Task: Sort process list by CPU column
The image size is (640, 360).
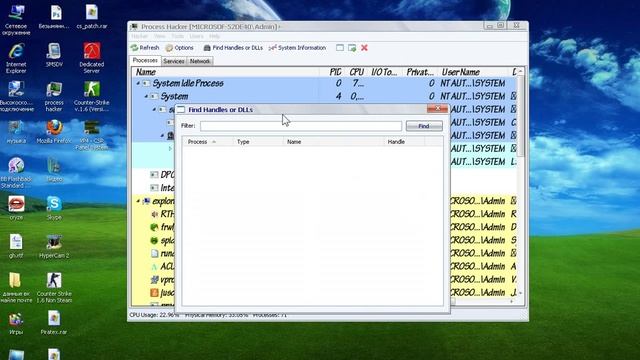Action: point(356,72)
